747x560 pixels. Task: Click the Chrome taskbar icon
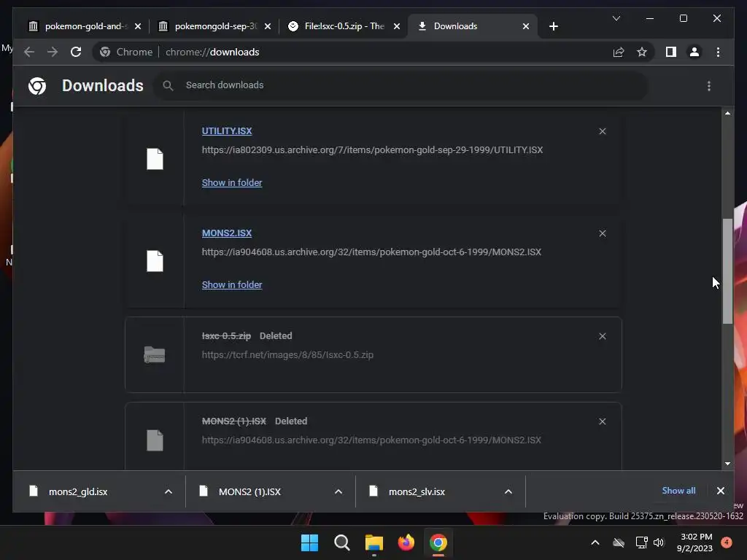click(438, 542)
